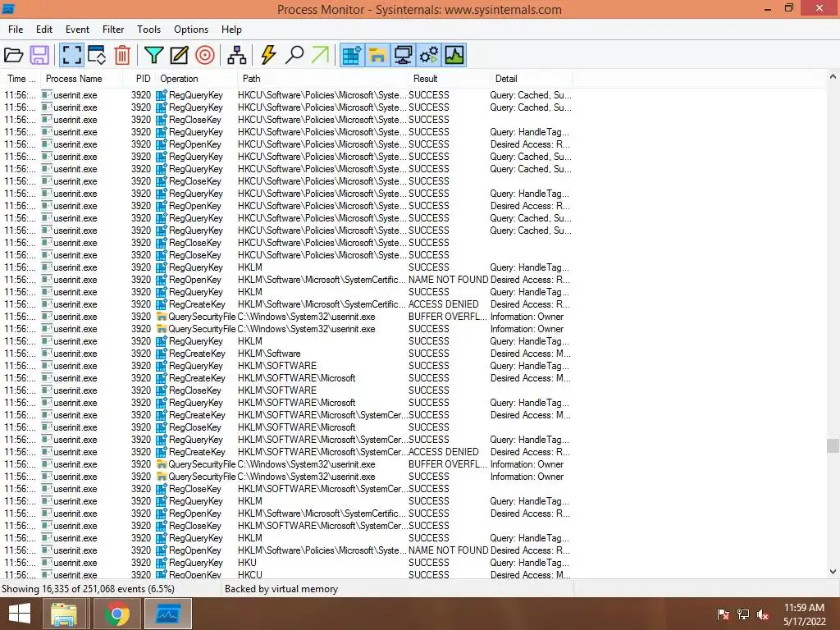Viewport: 840px width, 630px height.
Task: Toggle the Capture events button
Action: pyautogui.click(x=71, y=55)
